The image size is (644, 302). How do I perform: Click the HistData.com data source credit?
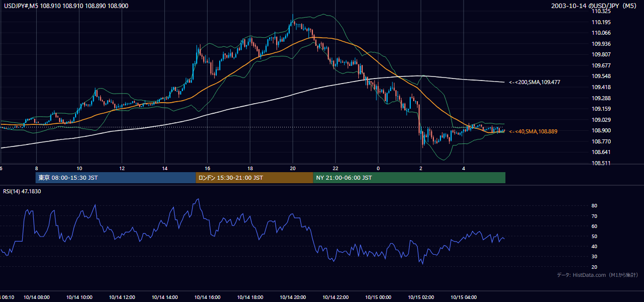tap(598, 275)
